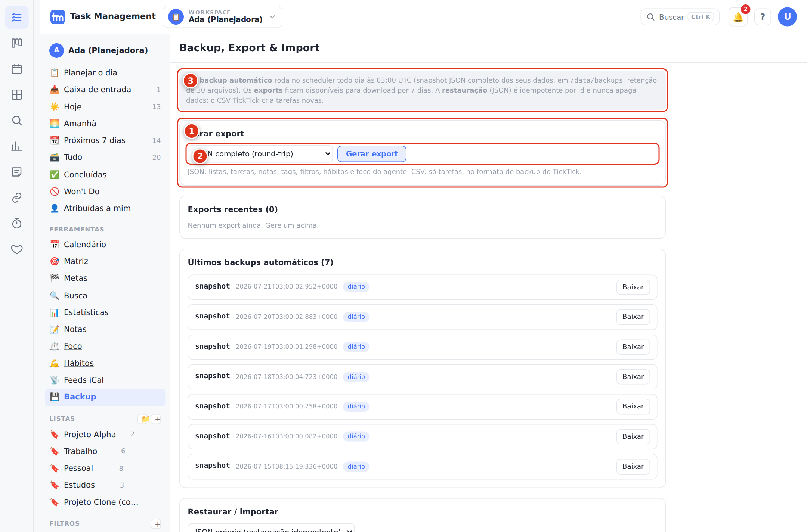Open the notifications bell icon

tap(738, 17)
